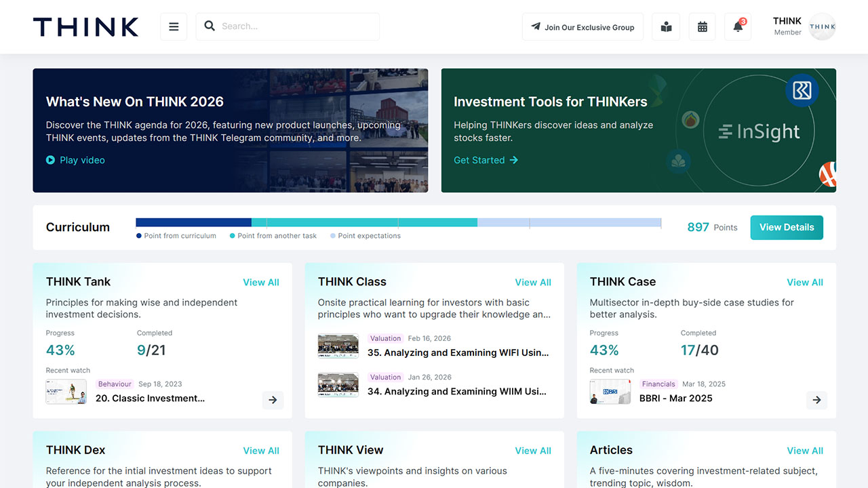Open View All in THINK Class card

coord(533,282)
